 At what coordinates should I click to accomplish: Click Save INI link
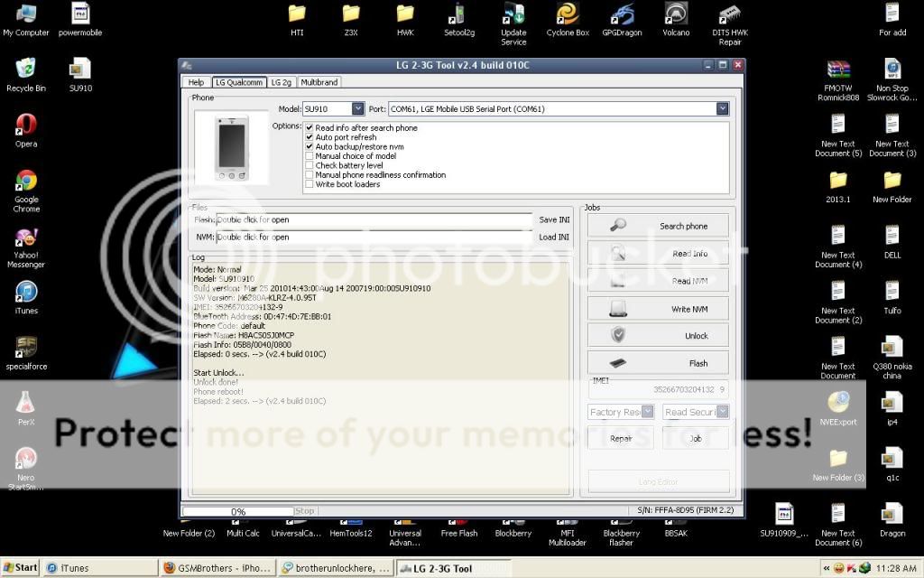[554, 219]
